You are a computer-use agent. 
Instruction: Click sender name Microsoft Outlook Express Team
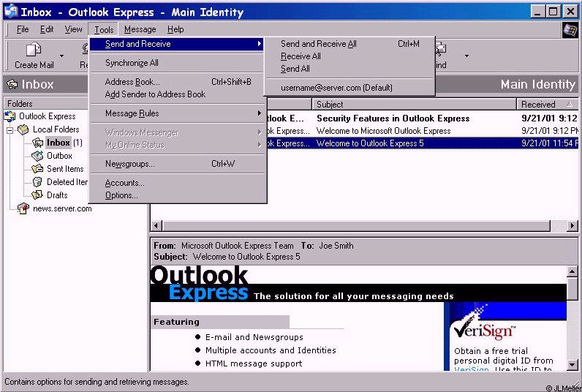(x=237, y=246)
